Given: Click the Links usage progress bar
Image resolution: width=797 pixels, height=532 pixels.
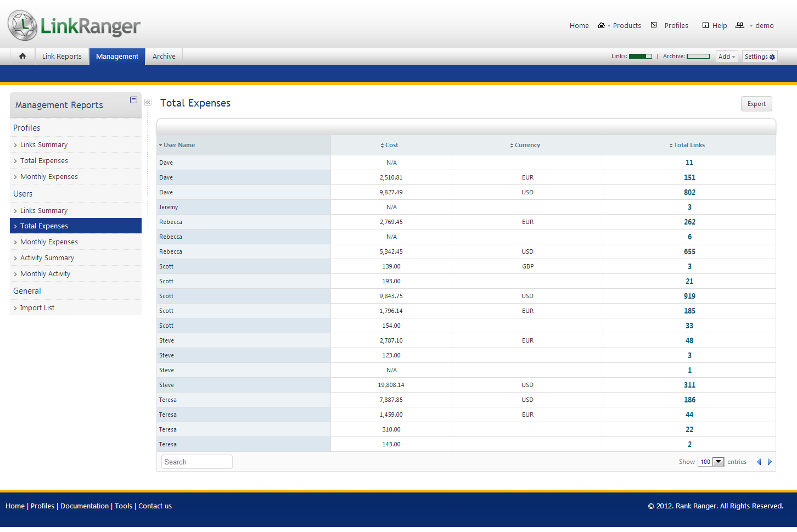Looking at the screenshot, I should (x=640, y=56).
